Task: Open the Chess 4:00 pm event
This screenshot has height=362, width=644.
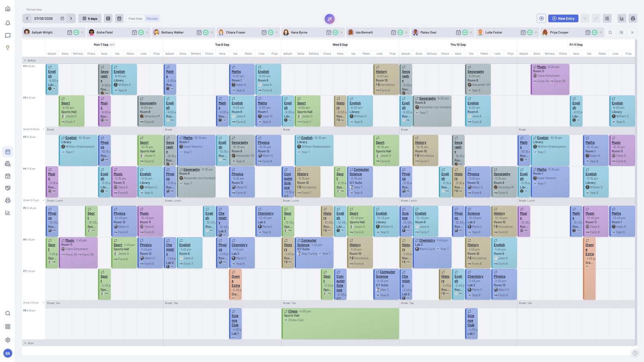Action: pos(340,323)
